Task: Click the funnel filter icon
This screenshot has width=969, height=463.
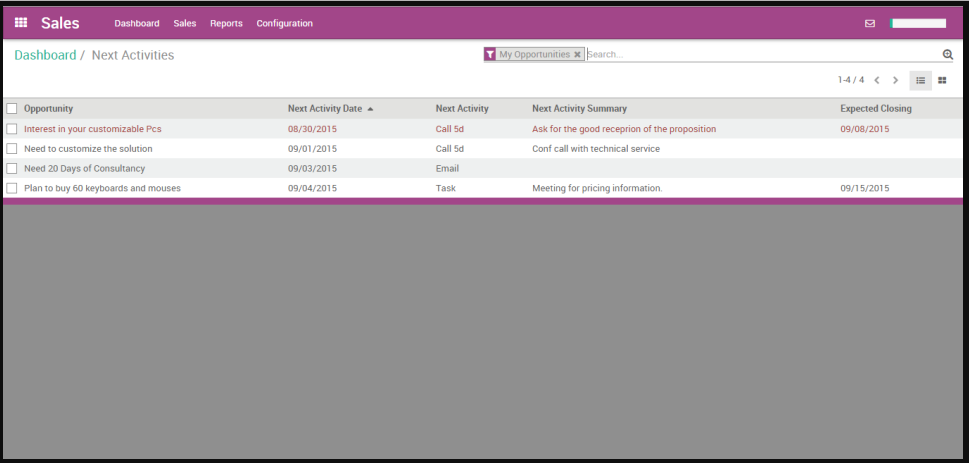Action: pos(489,54)
